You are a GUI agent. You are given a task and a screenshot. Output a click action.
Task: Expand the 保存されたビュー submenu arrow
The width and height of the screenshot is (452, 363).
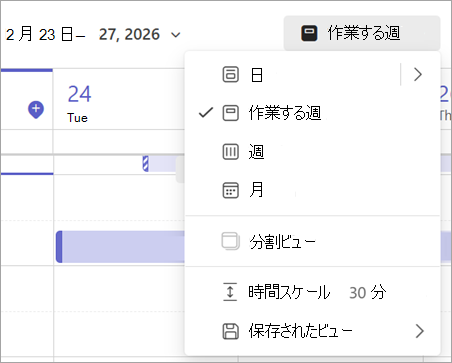point(420,331)
